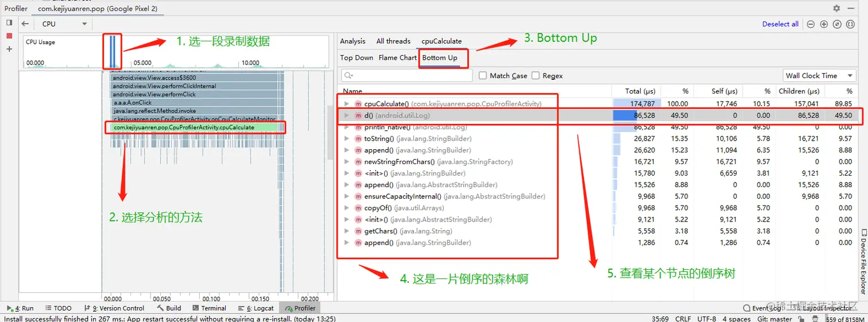Viewport: 868px width, 322px height.
Task: Click method icon of copyOf() row
Action: (358, 208)
